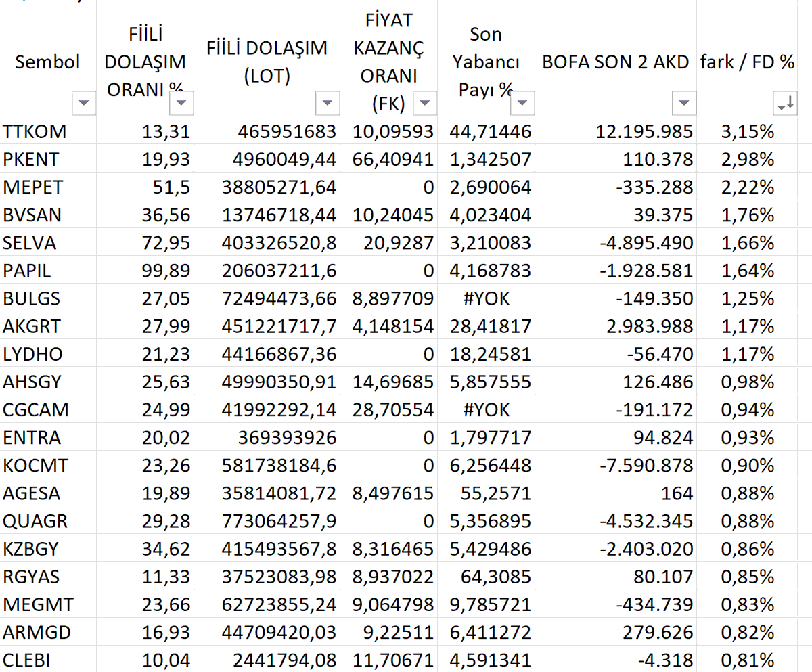
Task: Click the 55,2571 foreign share for AGESA
Action: (x=497, y=493)
